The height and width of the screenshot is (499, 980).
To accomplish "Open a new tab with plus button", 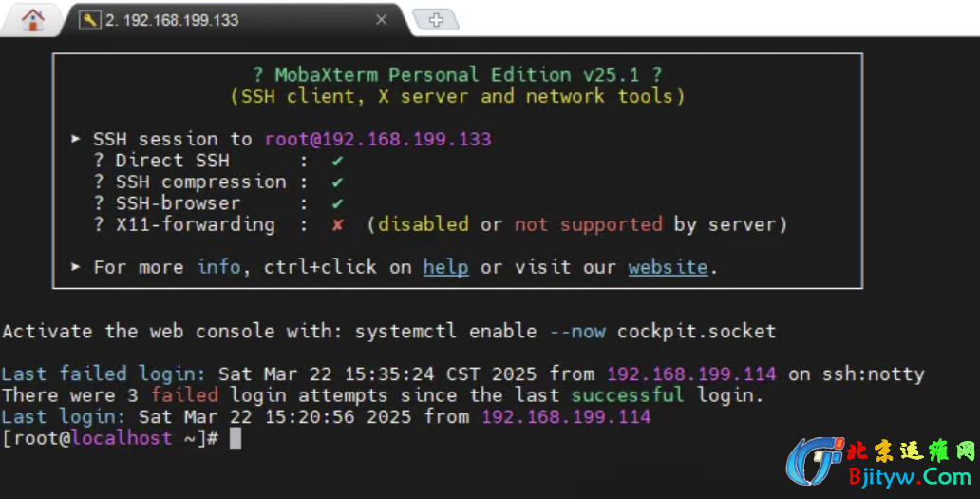I will click(436, 19).
